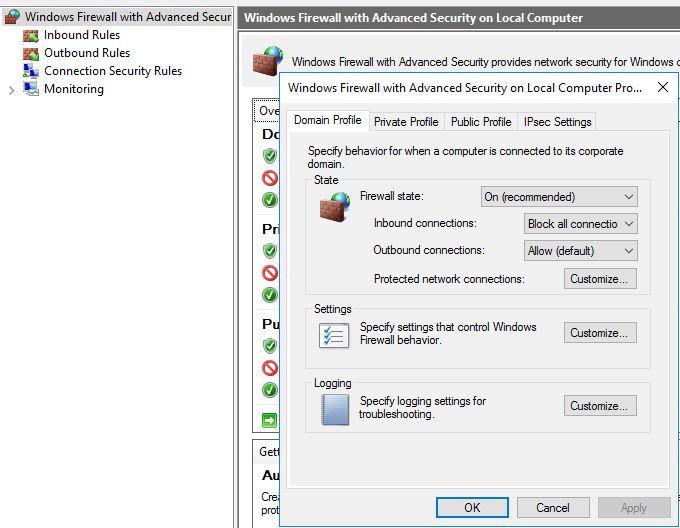Switch to the Public Profile tab
The width and height of the screenshot is (680, 528).
point(481,122)
